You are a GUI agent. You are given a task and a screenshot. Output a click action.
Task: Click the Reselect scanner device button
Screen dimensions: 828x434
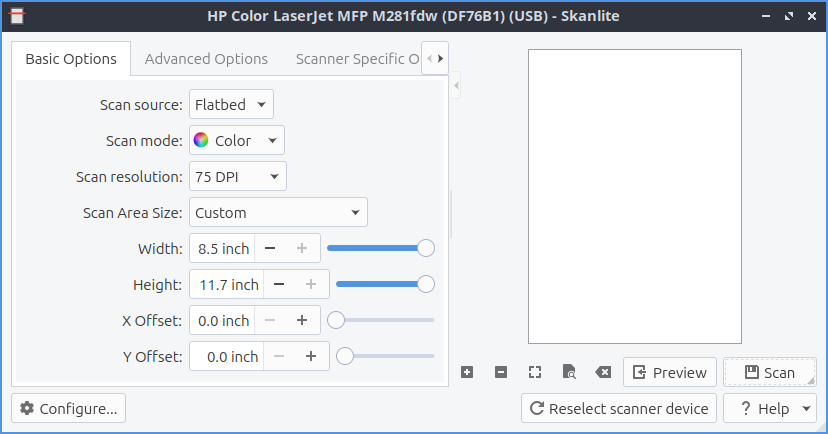click(619, 408)
